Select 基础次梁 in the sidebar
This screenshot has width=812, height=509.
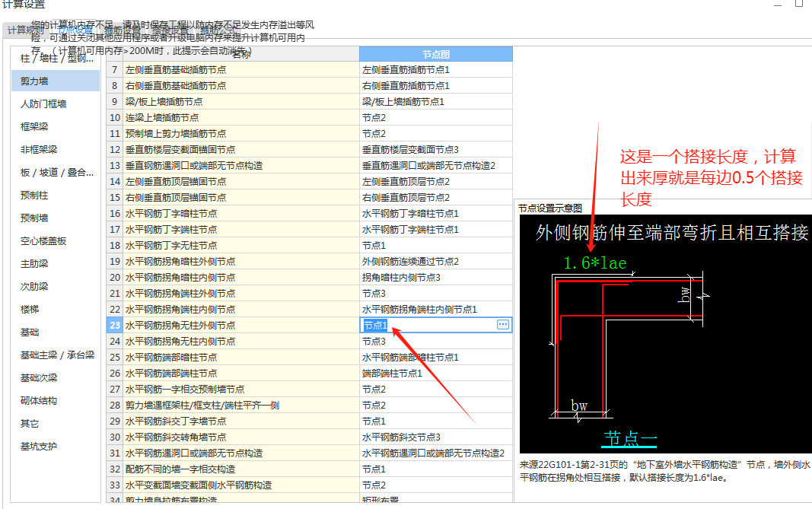(x=56, y=377)
